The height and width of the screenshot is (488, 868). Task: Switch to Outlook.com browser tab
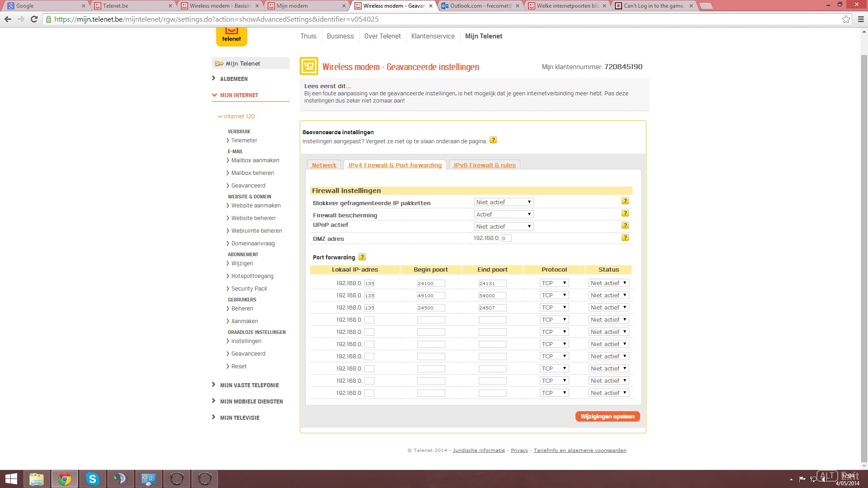[481, 6]
